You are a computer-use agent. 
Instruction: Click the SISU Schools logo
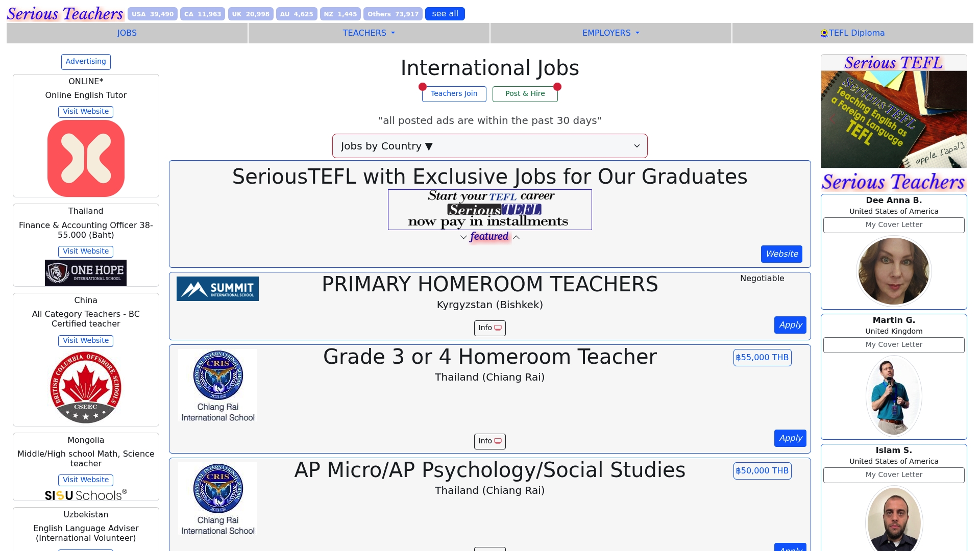pos(86,495)
